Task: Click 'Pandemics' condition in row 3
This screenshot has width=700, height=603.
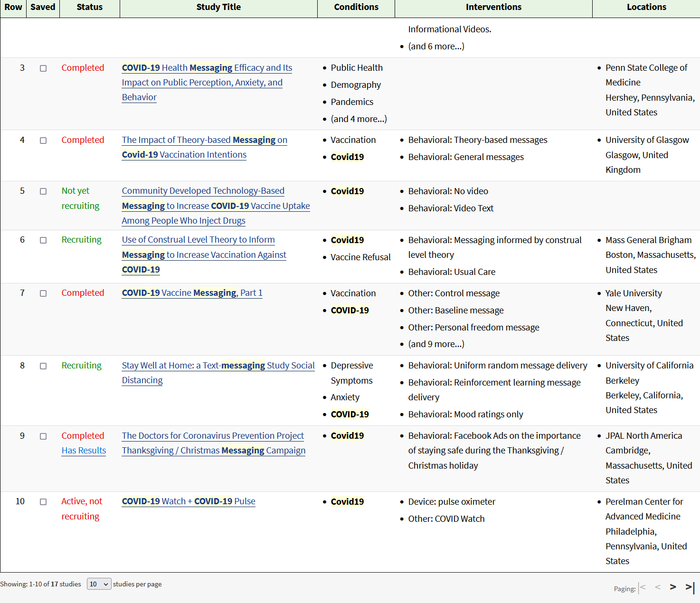Action: tap(352, 102)
